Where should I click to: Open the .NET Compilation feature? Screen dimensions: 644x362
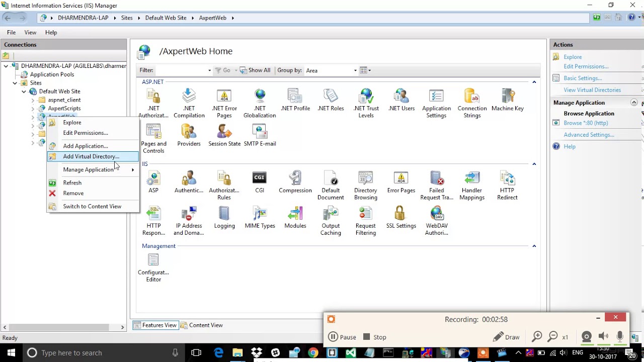[x=189, y=103]
